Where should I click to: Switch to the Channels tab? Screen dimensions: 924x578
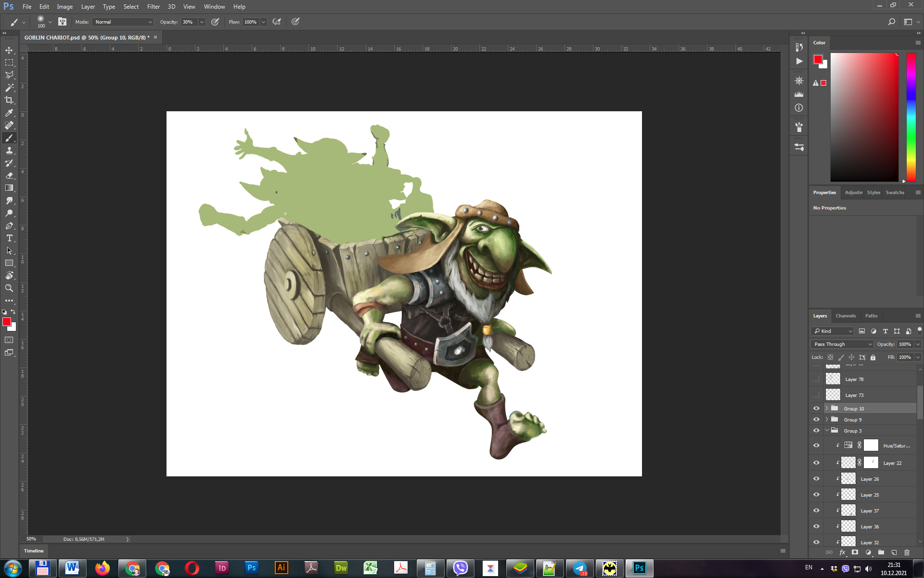click(x=846, y=316)
